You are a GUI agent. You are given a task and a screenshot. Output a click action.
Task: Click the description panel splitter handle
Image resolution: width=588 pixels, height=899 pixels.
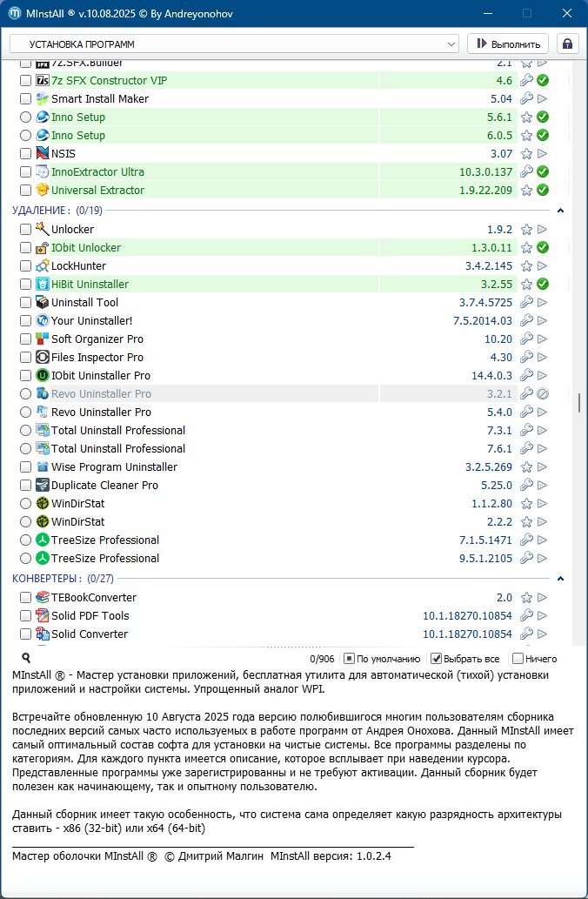(294, 647)
